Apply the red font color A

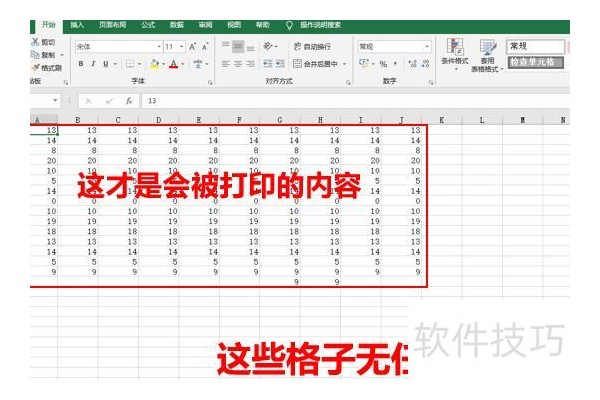174,64
